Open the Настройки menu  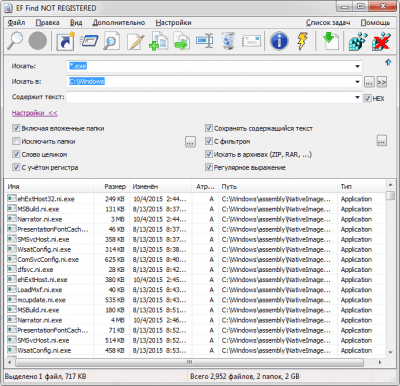pyautogui.click(x=173, y=23)
